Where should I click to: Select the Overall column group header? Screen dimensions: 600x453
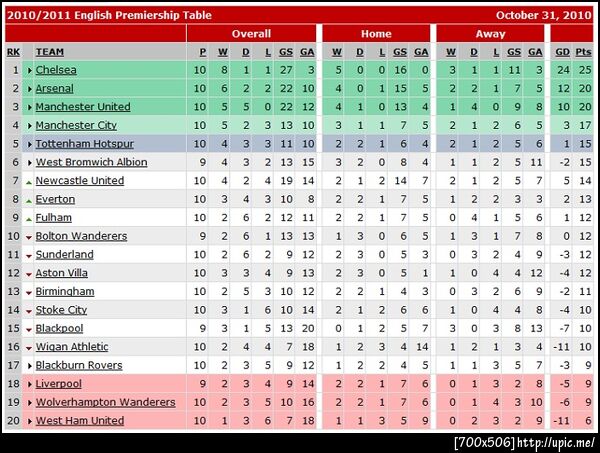tap(251, 34)
